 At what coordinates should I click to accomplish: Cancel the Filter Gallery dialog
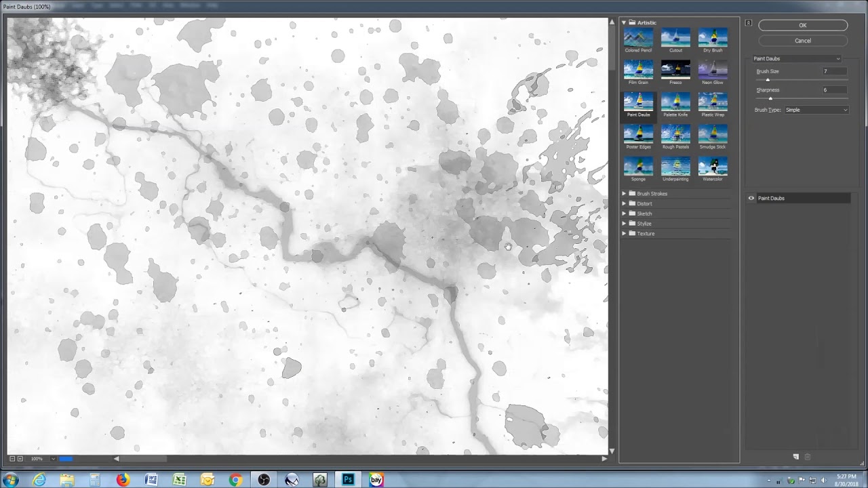(x=803, y=41)
